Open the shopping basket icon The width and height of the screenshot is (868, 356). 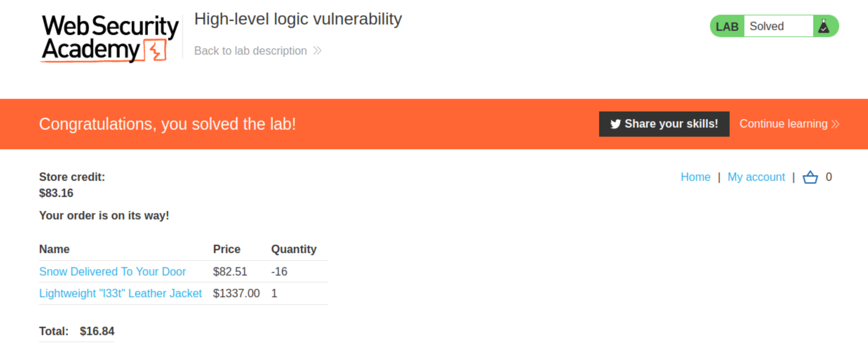point(810,177)
